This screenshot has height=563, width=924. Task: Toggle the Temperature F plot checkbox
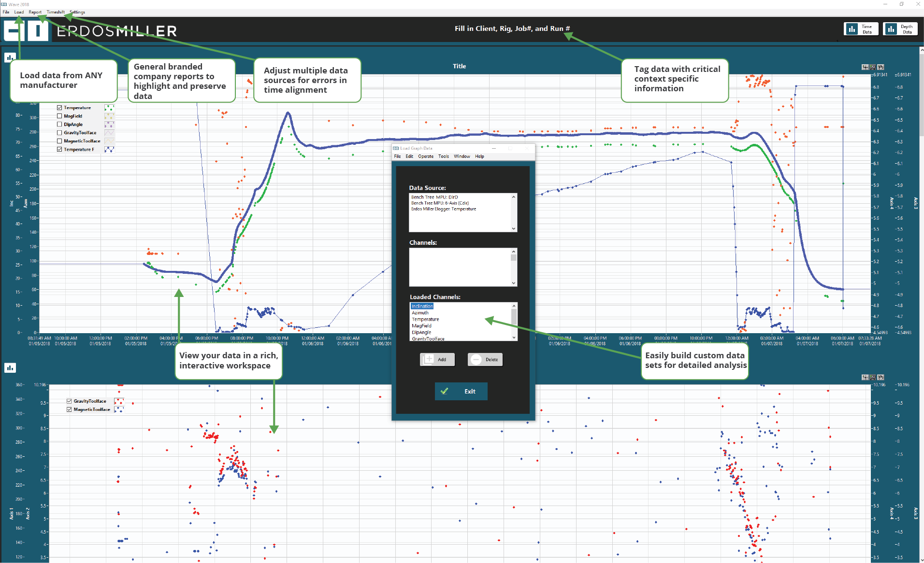coord(59,149)
